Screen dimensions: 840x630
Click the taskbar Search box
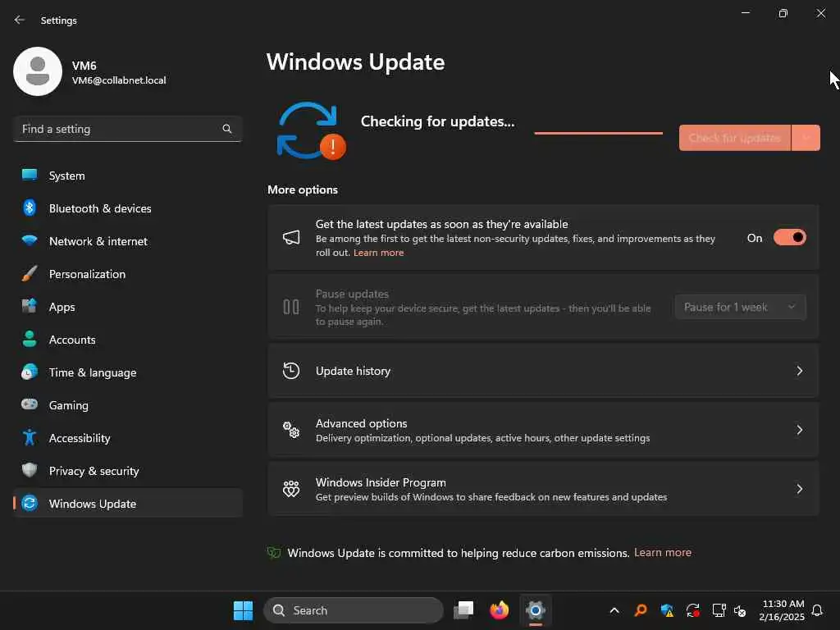354,610
